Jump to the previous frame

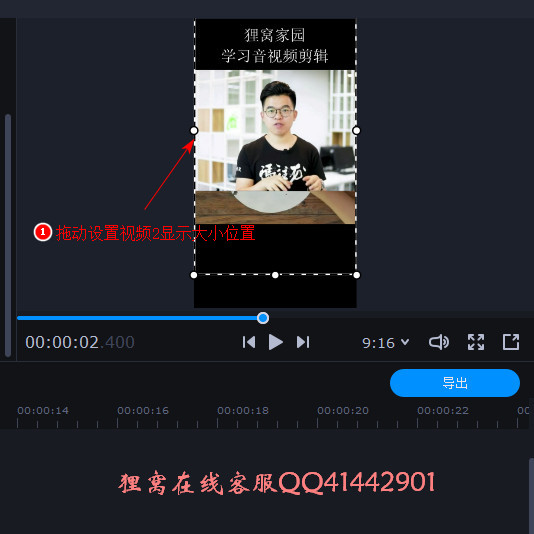tap(249, 342)
